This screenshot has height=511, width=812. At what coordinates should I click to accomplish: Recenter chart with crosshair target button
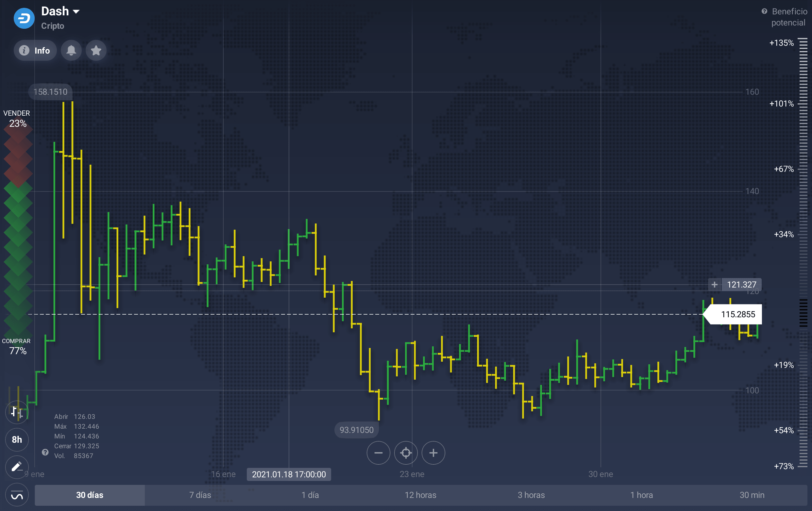click(x=406, y=453)
